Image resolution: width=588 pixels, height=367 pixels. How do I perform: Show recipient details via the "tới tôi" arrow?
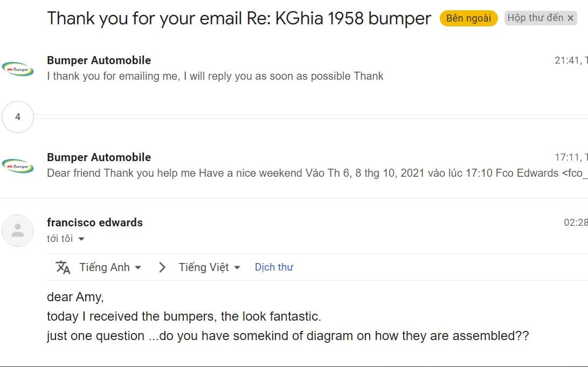point(81,239)
